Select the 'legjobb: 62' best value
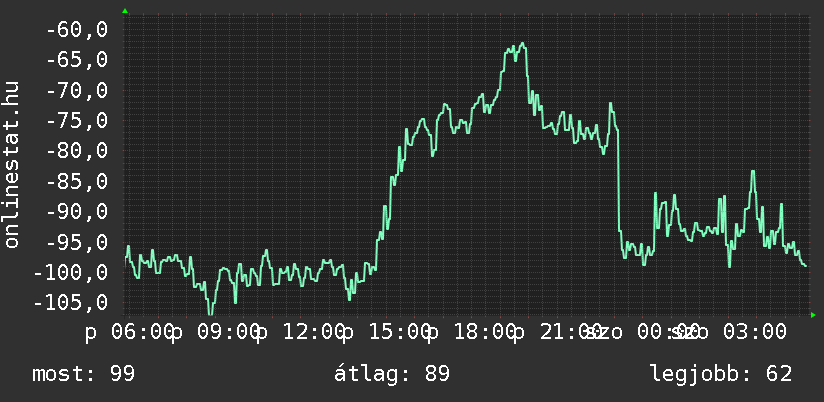 click(720, 374)
